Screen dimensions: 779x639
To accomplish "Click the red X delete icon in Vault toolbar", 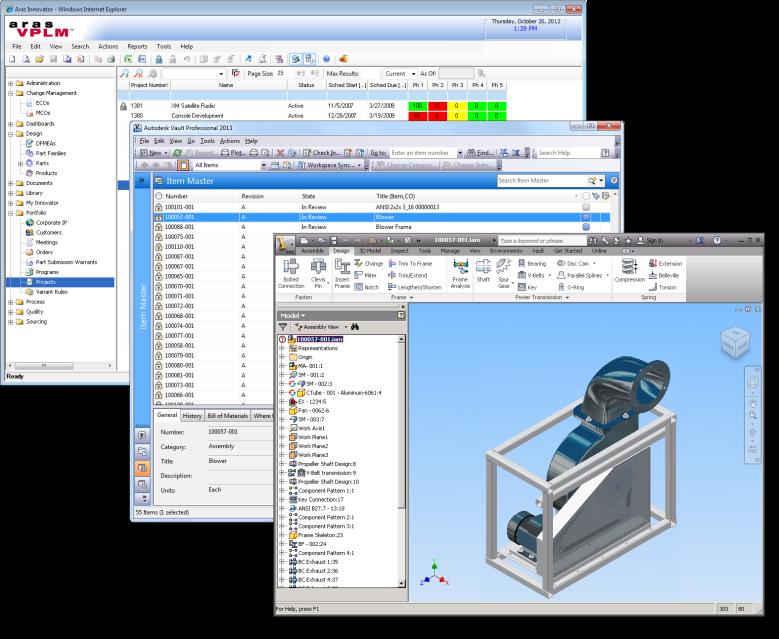I will pyautogui.click(x=280, y=153).
